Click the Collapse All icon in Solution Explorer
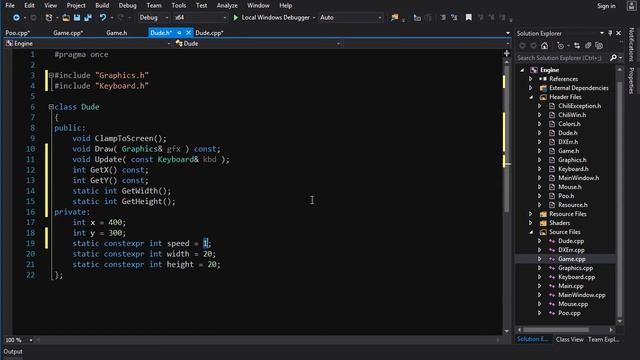640x360 pixels. coord(588,46)
